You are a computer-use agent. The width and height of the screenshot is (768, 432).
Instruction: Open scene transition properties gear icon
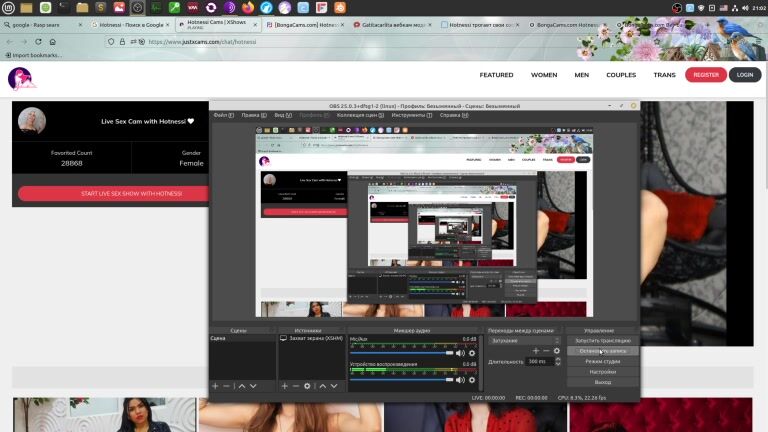[x=557, y=351]
